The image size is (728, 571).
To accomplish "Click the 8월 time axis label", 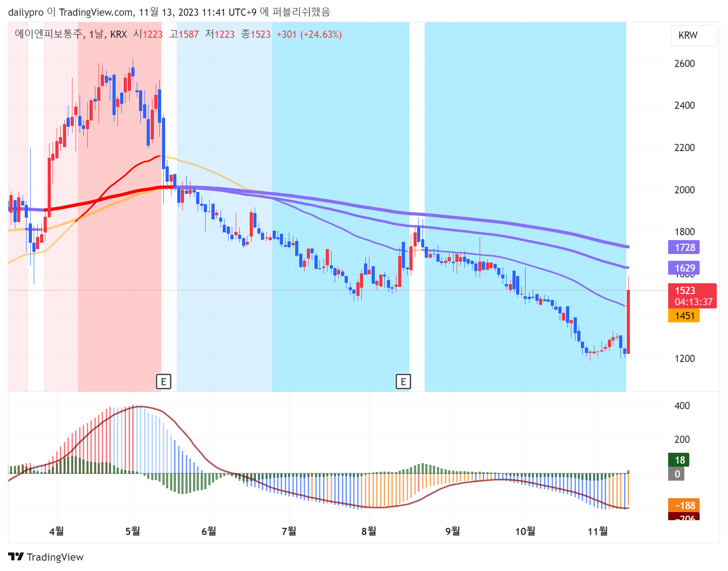I will click(369, 531).
